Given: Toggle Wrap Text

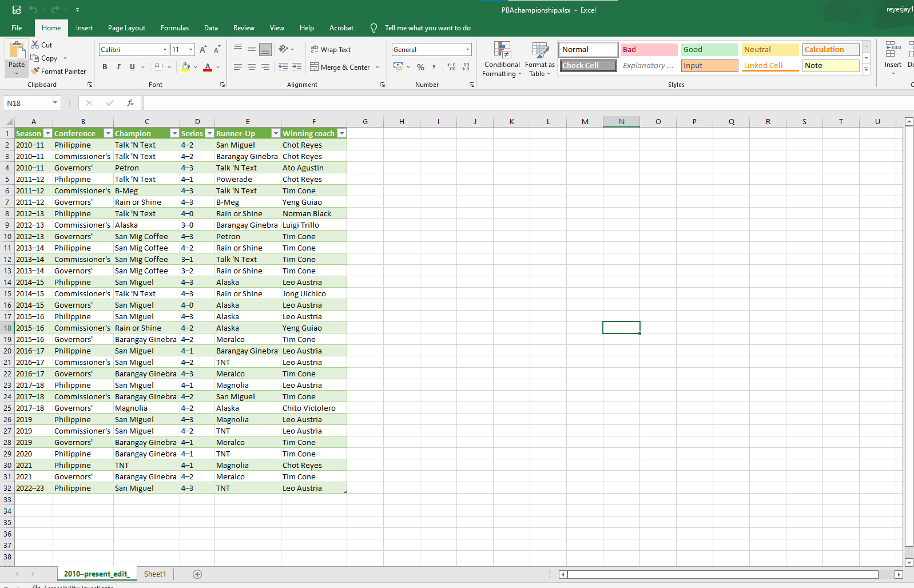Looking at the screenshot, I should click(331, 50).
